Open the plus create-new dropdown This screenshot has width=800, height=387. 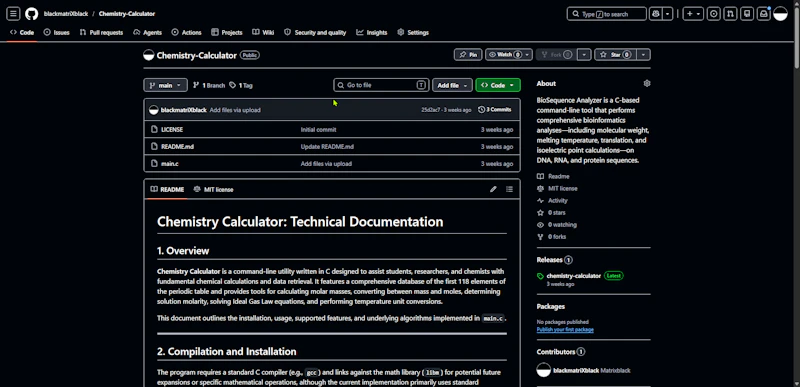point(693,14)
